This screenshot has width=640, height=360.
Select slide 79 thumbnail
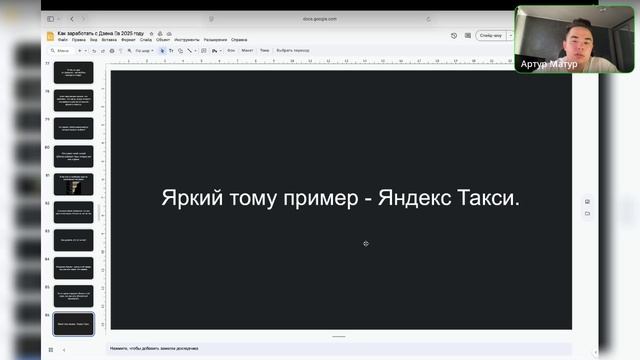73,129
